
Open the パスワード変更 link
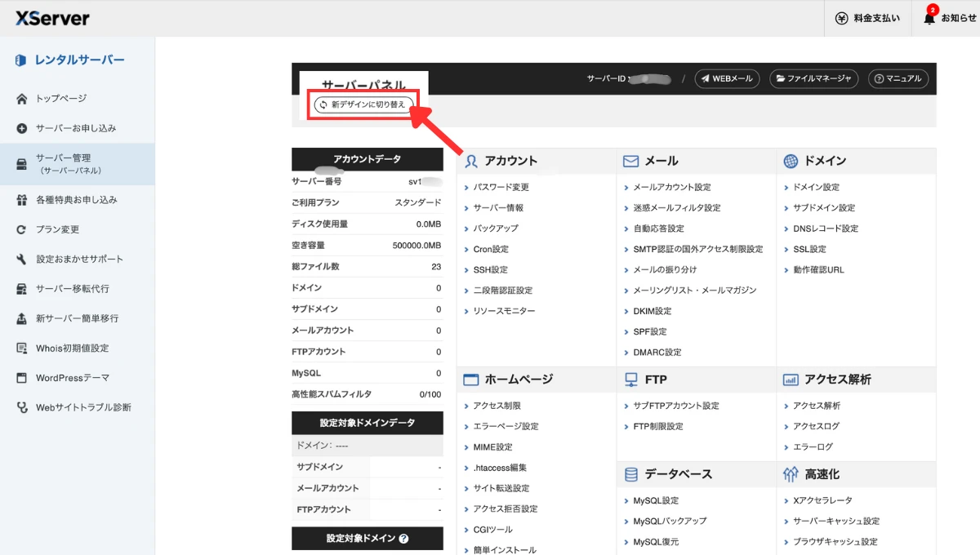click(501, 187)
